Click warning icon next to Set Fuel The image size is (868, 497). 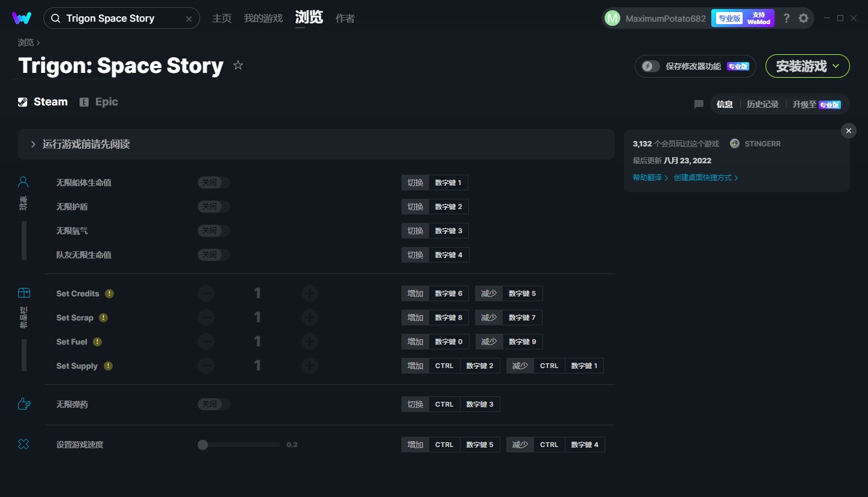point(97,342)
